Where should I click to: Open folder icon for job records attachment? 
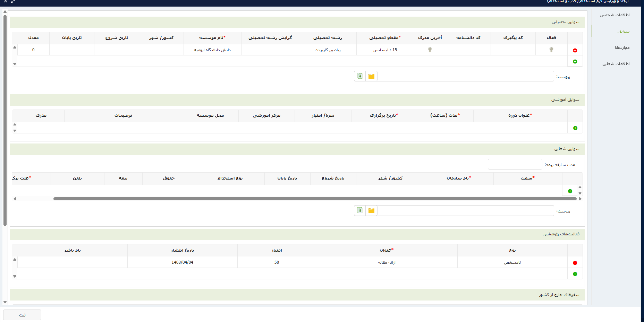point(371,211)
